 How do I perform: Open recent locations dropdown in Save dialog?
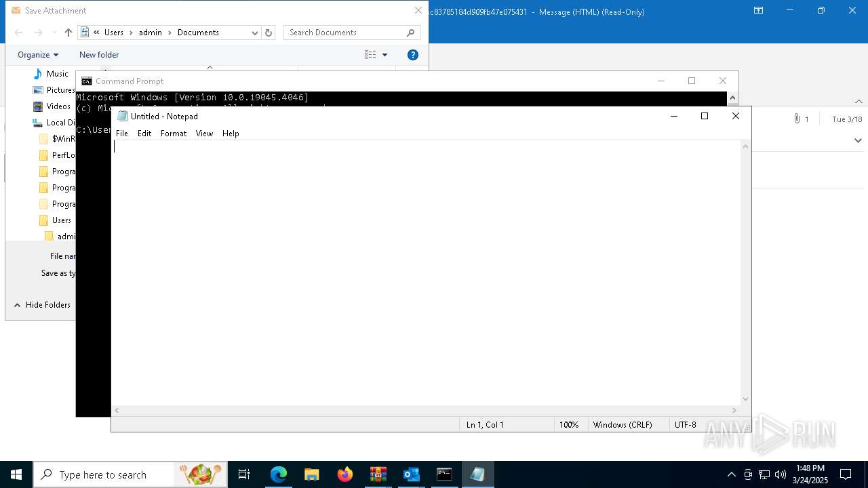pos(54,33)
